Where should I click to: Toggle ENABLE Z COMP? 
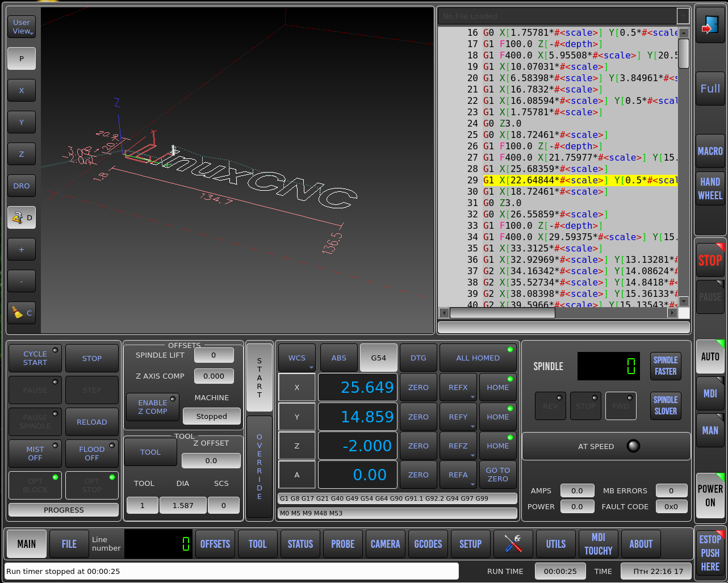point(153,407)
